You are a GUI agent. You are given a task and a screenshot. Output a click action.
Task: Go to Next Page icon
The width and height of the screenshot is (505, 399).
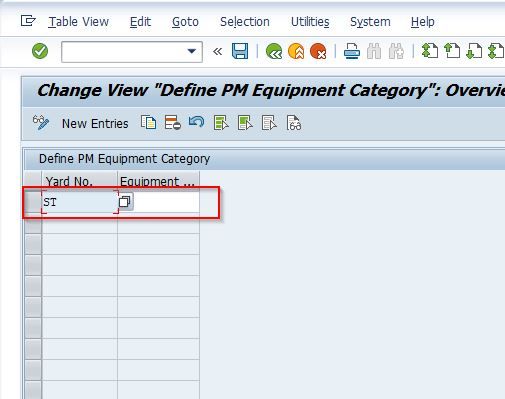coord(474,51)
